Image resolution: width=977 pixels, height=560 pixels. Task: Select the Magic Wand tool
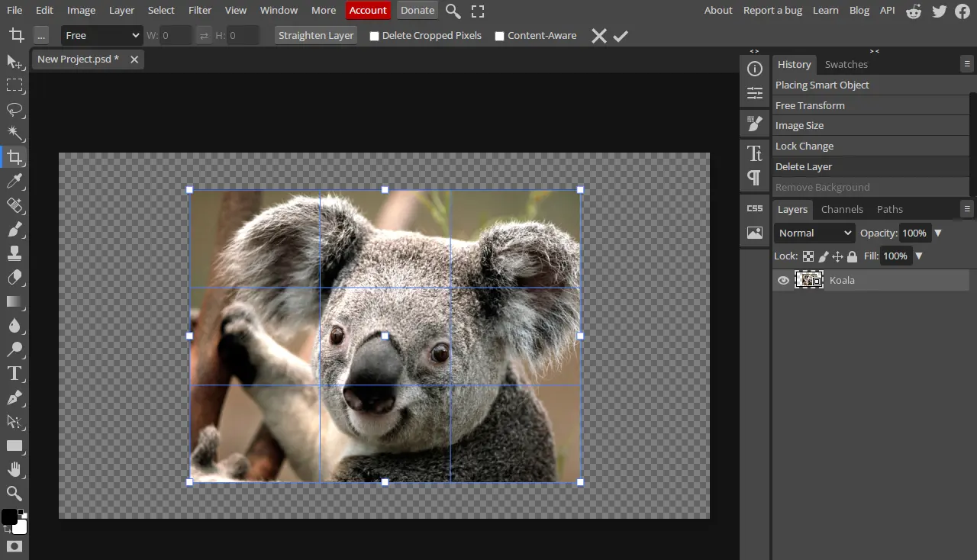15,133
